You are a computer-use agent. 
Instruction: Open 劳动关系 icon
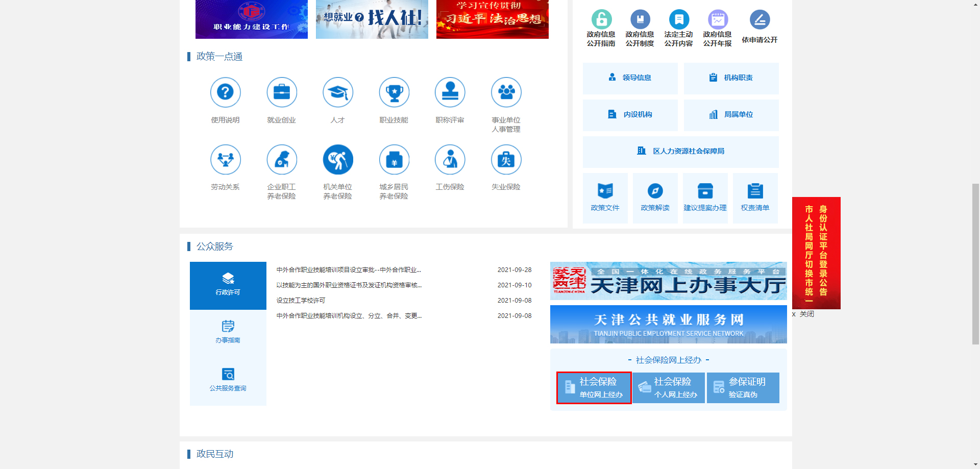[x=226, y=159]
